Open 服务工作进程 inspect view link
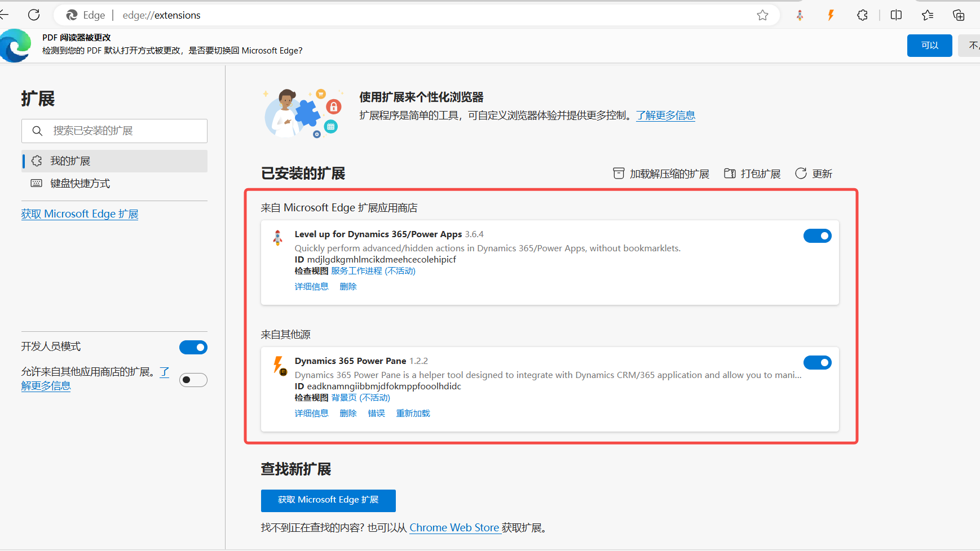Screen dimensions: 980x551 (373, 271)
